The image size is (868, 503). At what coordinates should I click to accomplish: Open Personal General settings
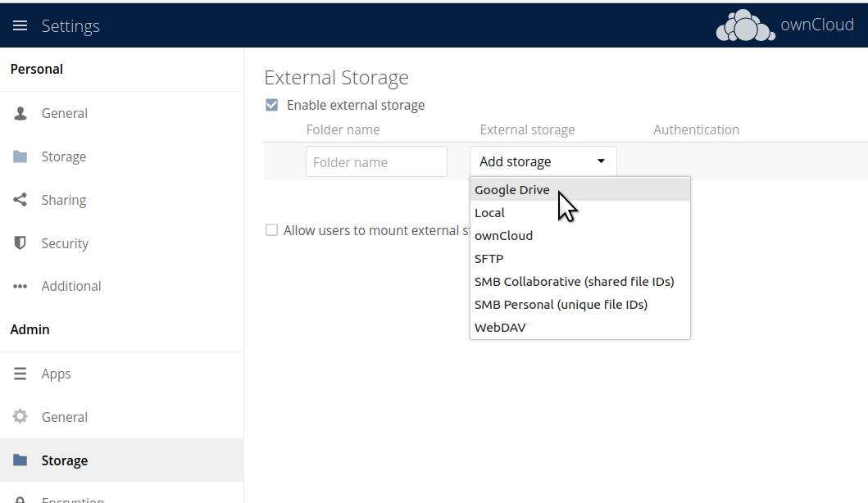pyautogui.click(x=122, y=113)
